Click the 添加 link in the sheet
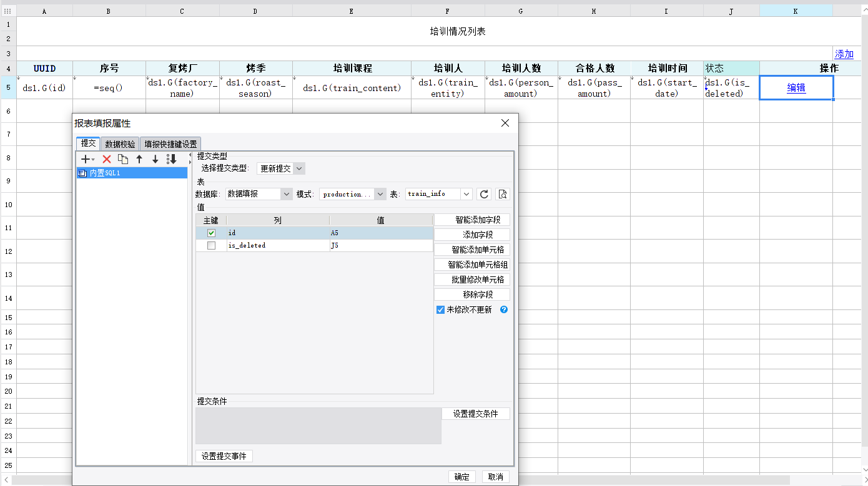This screenshot has width=868, height=486. click(x=844, y=54)
